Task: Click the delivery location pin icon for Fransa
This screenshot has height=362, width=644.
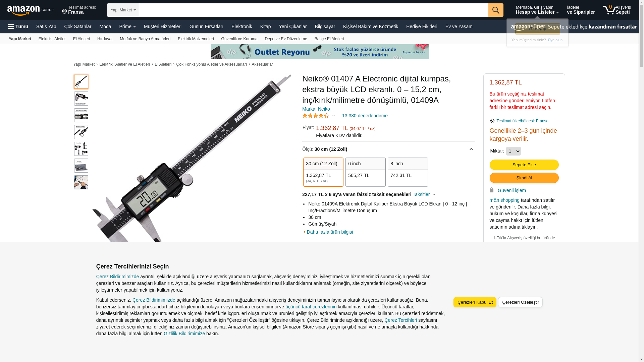Action: point(64,12)
